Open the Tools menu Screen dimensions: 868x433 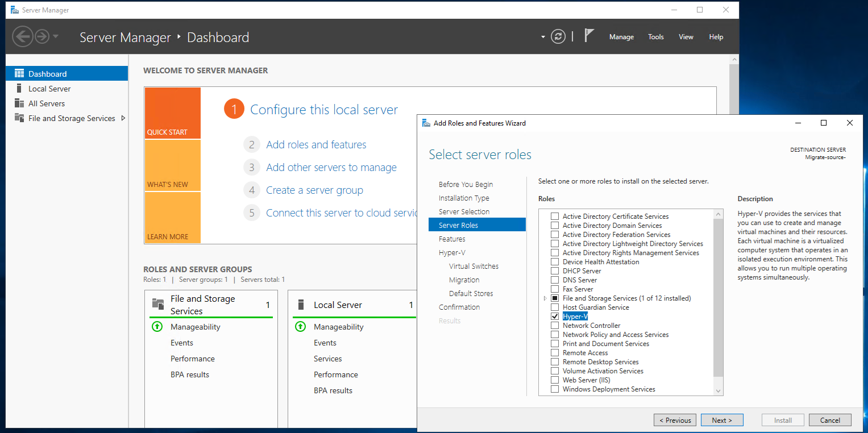[x=655, y=37]
